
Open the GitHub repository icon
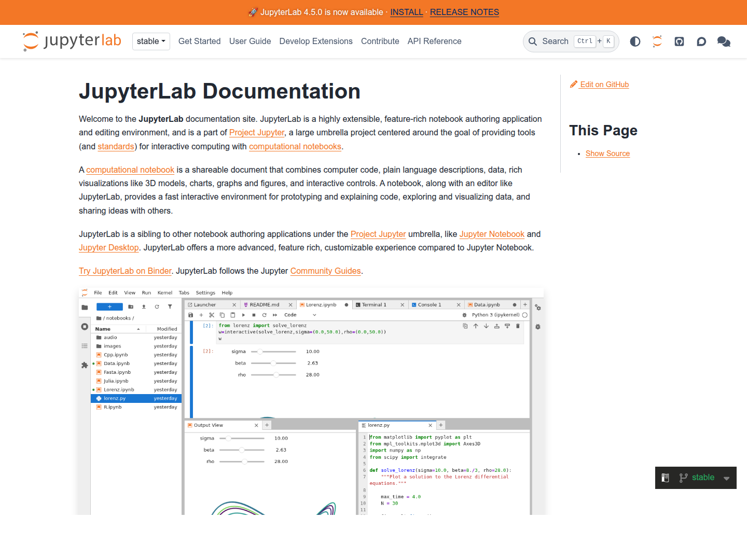pos(679,41)
